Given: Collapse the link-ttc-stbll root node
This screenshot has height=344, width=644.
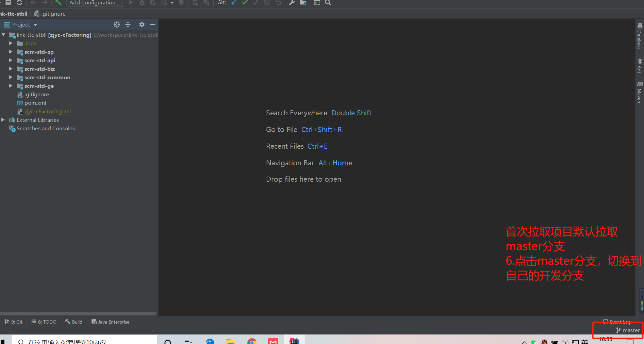Looking at the screenshot, I should pyautogui.click(x=3, y=35).
